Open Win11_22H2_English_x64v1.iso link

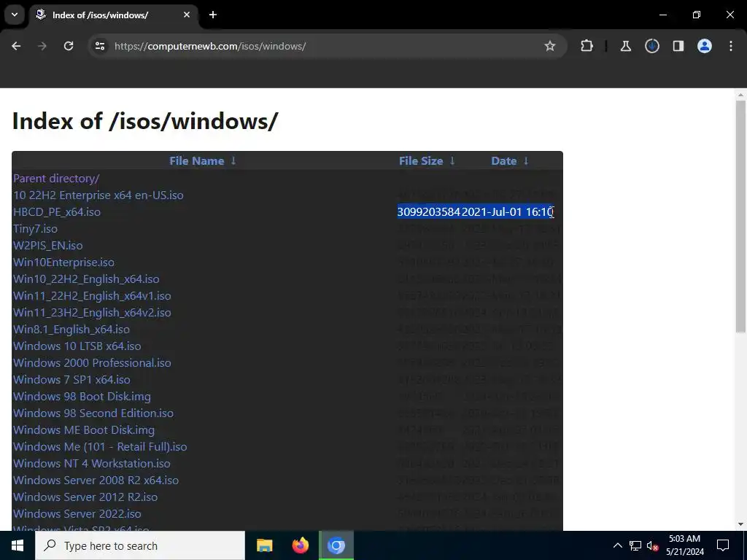tap(92, 296)
